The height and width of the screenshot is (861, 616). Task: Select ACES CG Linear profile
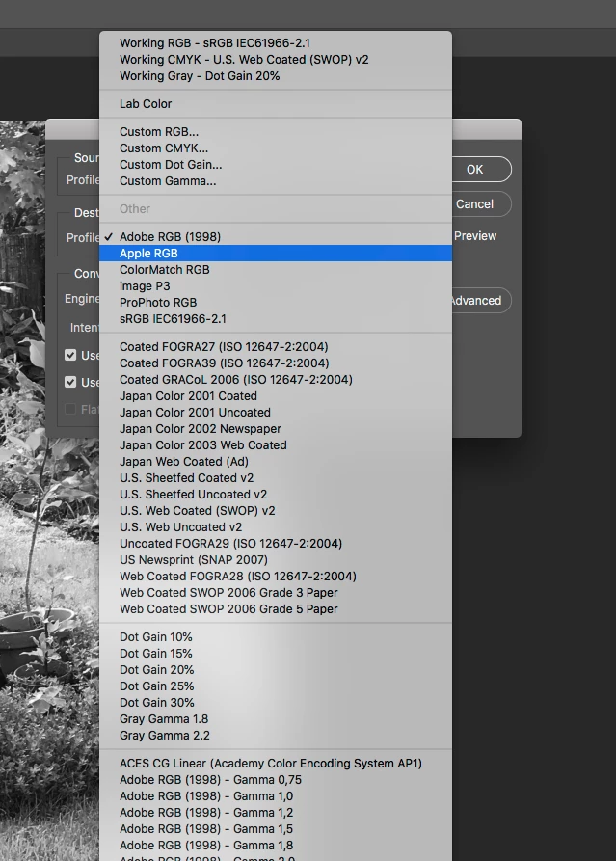276,764
